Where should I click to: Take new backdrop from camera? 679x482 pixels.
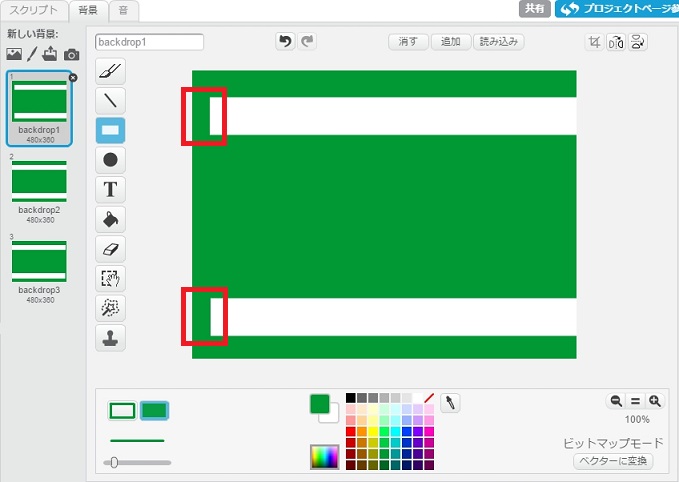[71, 55]
